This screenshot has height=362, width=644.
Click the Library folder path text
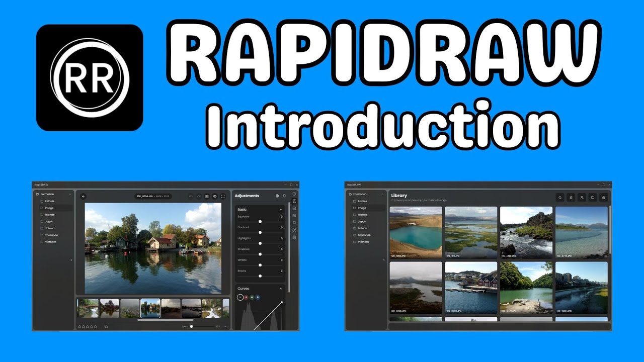[419, 201]
